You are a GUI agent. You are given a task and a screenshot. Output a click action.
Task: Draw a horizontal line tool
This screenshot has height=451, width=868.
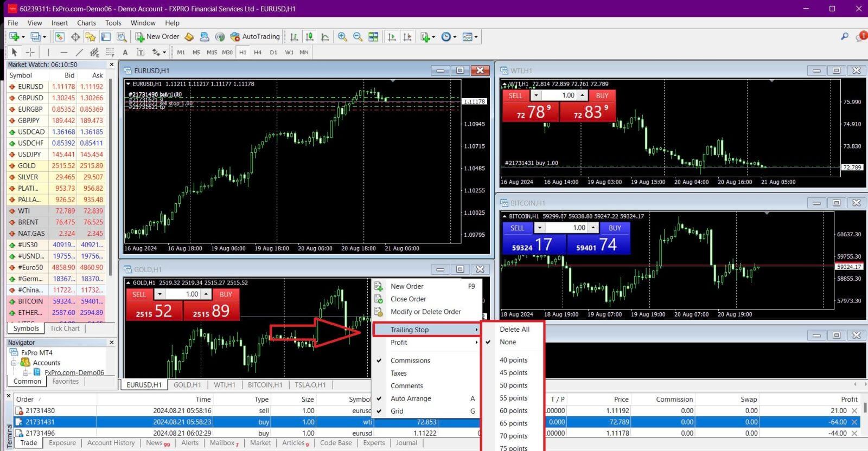(63, 53)
